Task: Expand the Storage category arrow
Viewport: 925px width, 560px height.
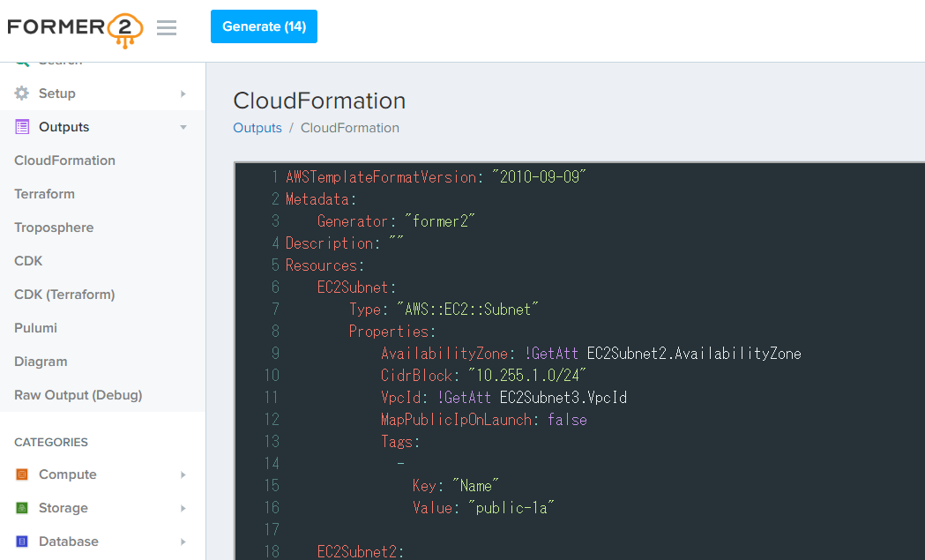Action: click(183, 508)
